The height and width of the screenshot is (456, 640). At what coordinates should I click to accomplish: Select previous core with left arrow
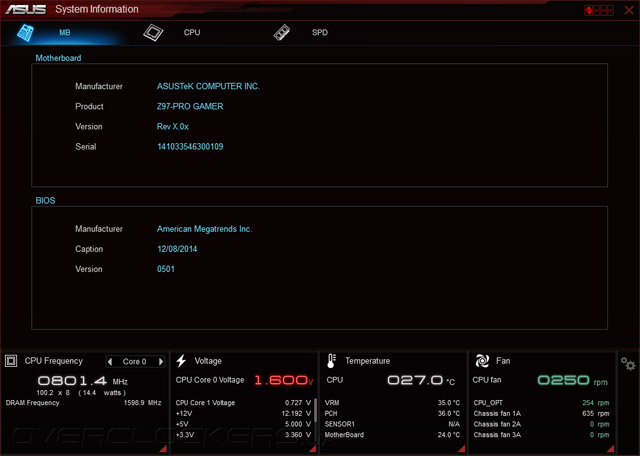pos(109,361)
